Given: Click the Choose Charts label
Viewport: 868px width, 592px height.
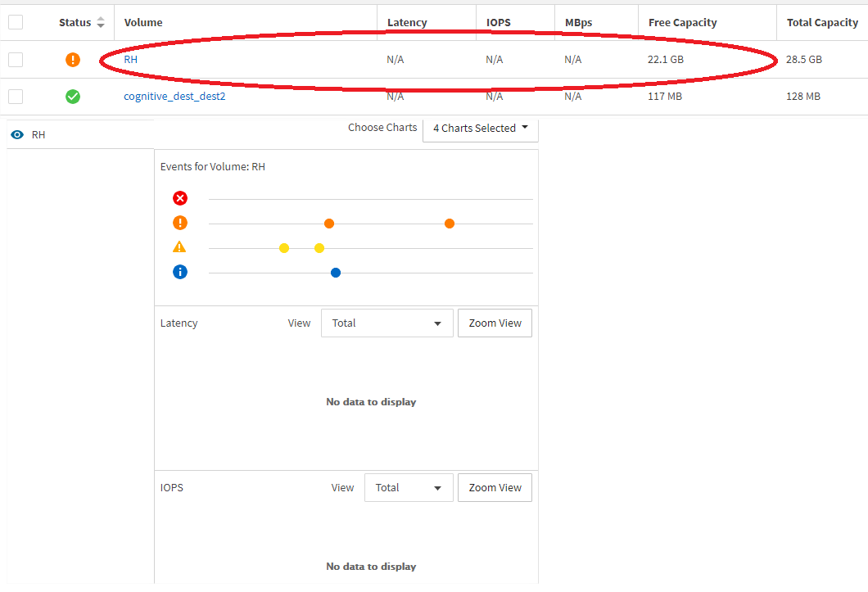Looking at the screenshot, I should click(x=382, y=128).
